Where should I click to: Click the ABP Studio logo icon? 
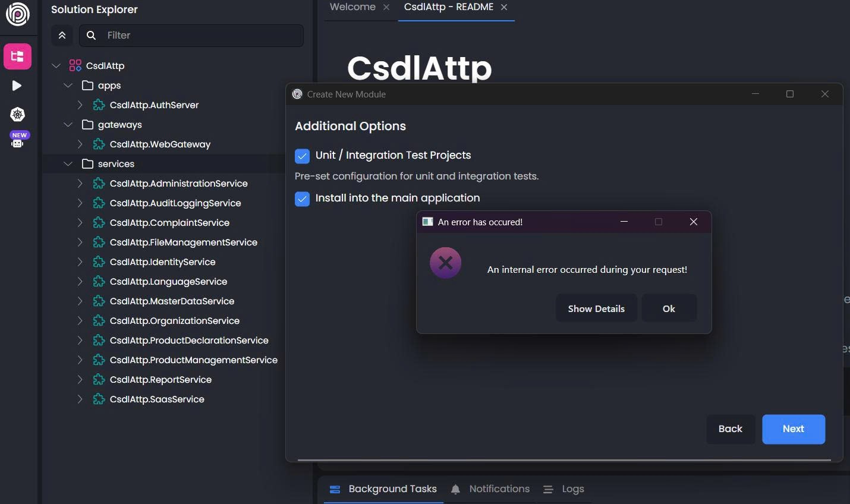17,14
